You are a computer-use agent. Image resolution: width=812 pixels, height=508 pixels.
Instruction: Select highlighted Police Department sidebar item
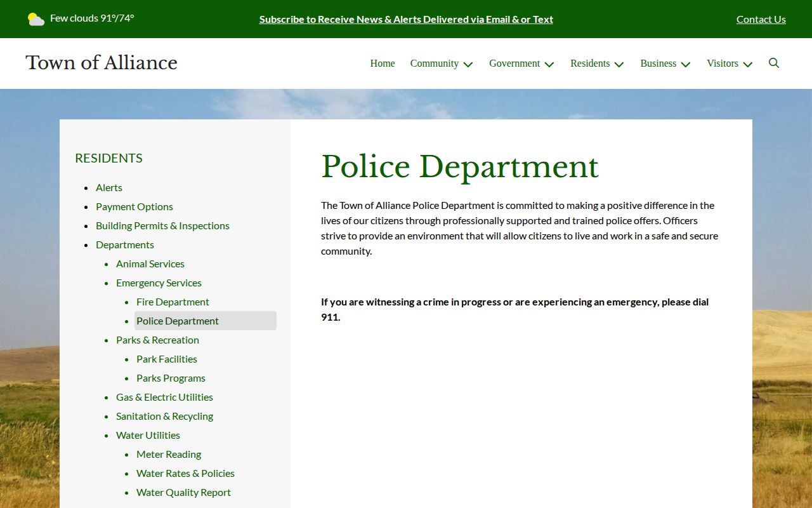pos(206,321)
